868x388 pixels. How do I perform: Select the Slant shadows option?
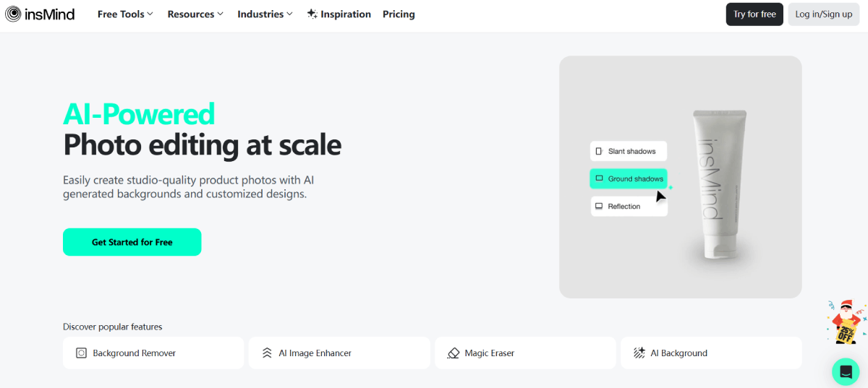[x=629, y=152]
